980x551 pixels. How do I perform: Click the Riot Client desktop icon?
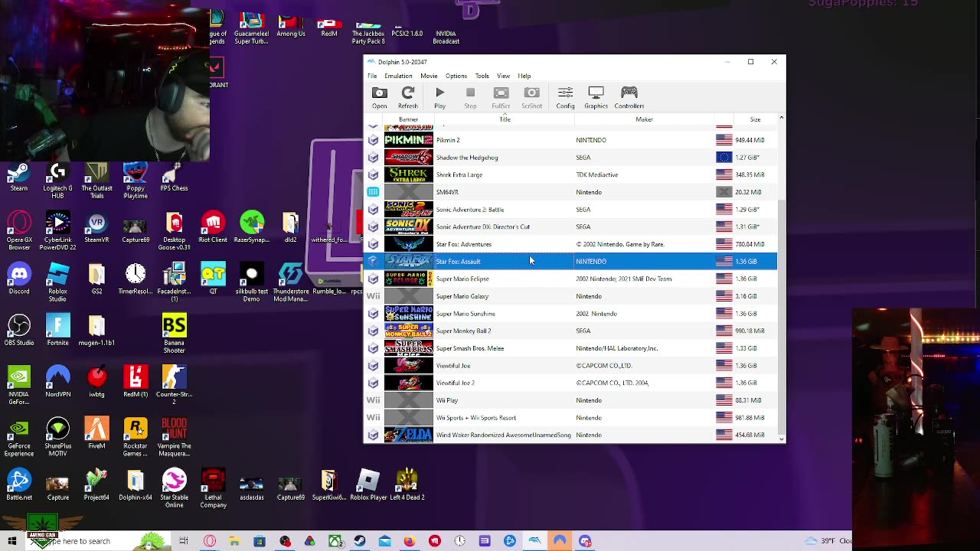click(213, 228)
